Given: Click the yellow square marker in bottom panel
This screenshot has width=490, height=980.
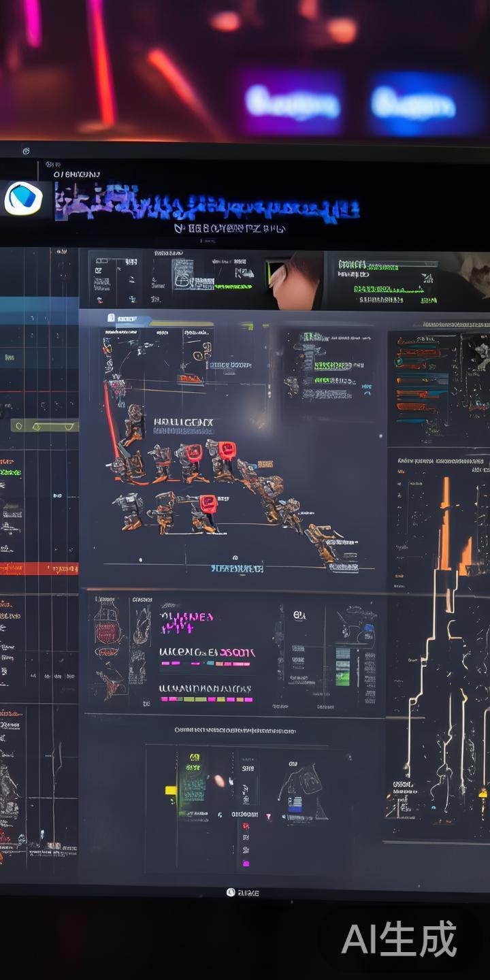Looking at the screenshot, I should [x=170, y=790].
